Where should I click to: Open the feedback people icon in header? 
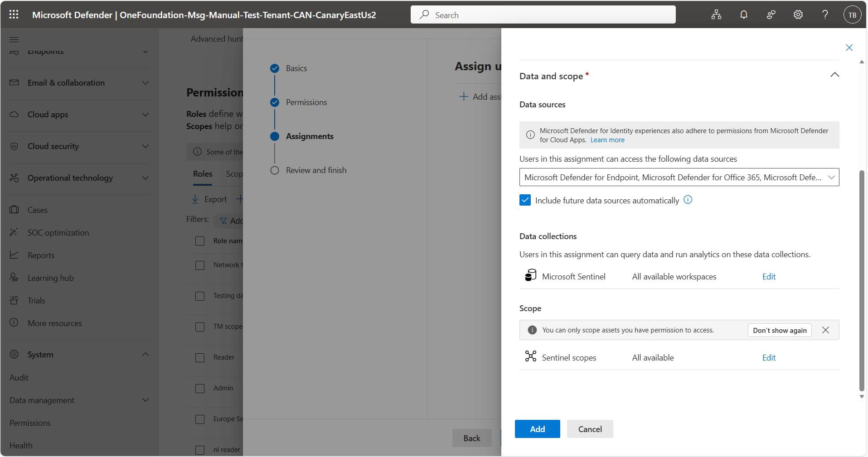tap(771, 14)
